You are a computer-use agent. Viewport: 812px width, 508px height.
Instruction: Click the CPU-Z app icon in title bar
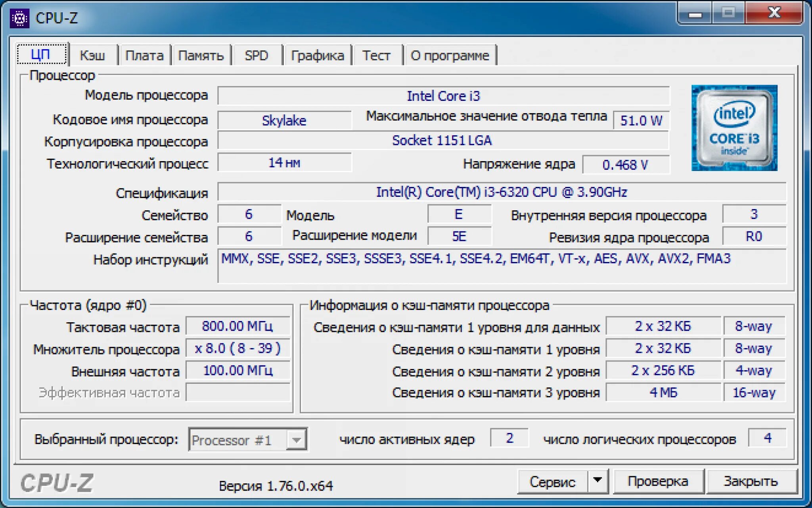point(19,18)
